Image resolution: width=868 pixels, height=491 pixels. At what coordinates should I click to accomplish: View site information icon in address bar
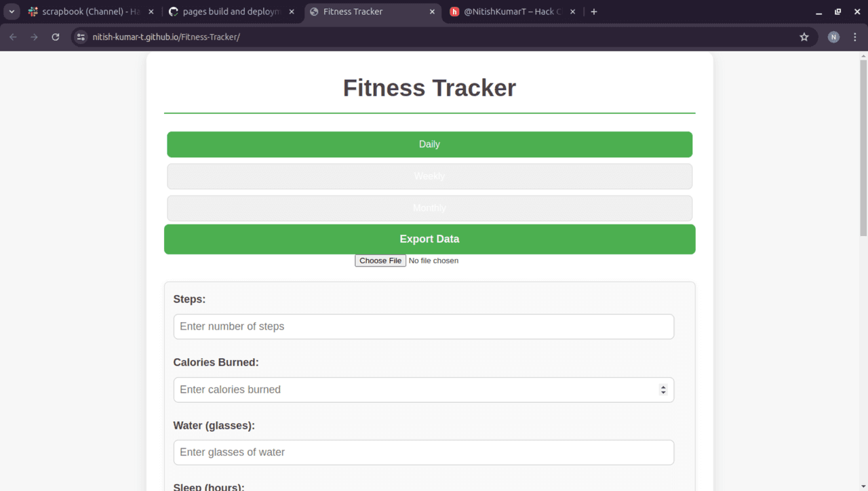[81, 37]
